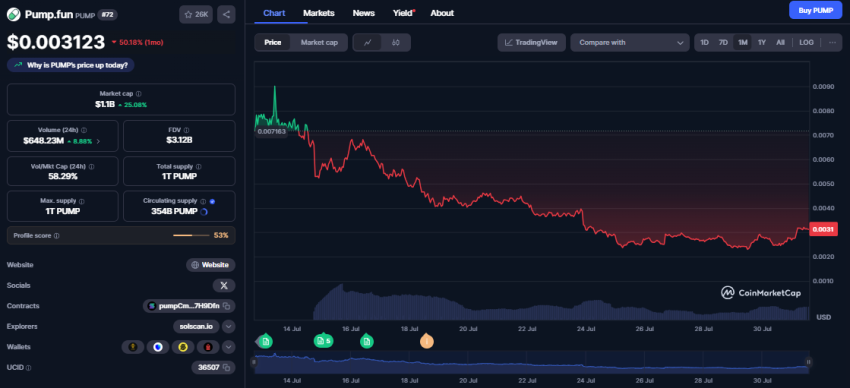
Task: Click the Pump.fun coin logo
Action: pos(14,15)
